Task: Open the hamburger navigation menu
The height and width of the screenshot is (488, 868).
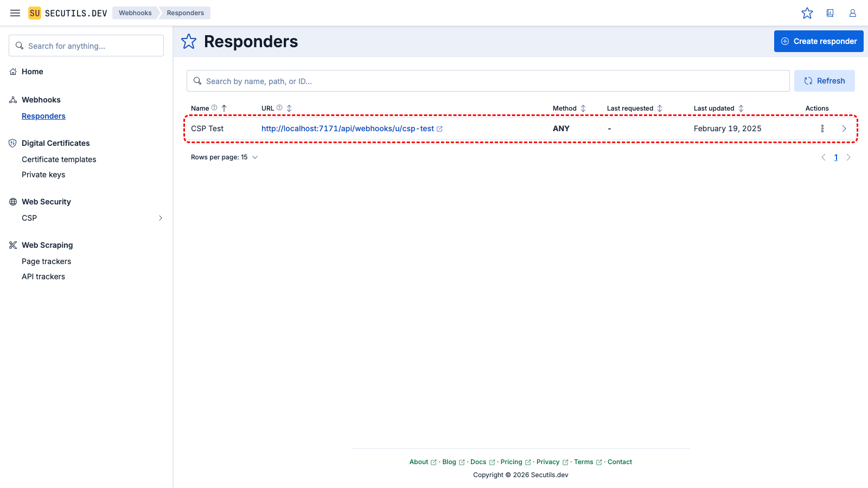Action: (15, 12)
